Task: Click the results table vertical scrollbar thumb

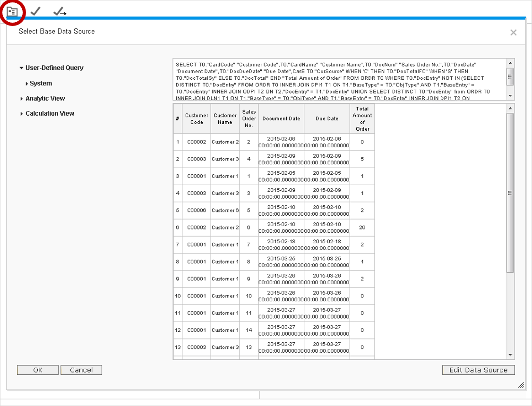Action: tap(510, 193)
